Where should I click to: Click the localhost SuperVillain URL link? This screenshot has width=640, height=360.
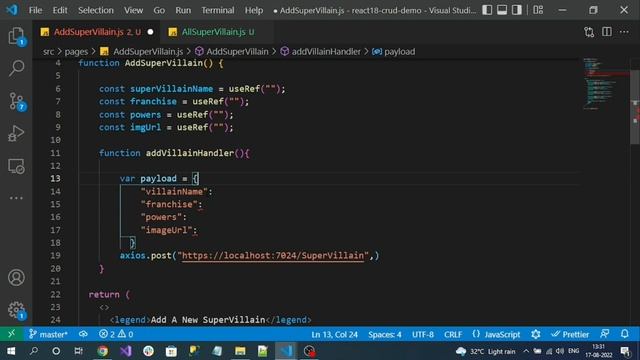273,256
